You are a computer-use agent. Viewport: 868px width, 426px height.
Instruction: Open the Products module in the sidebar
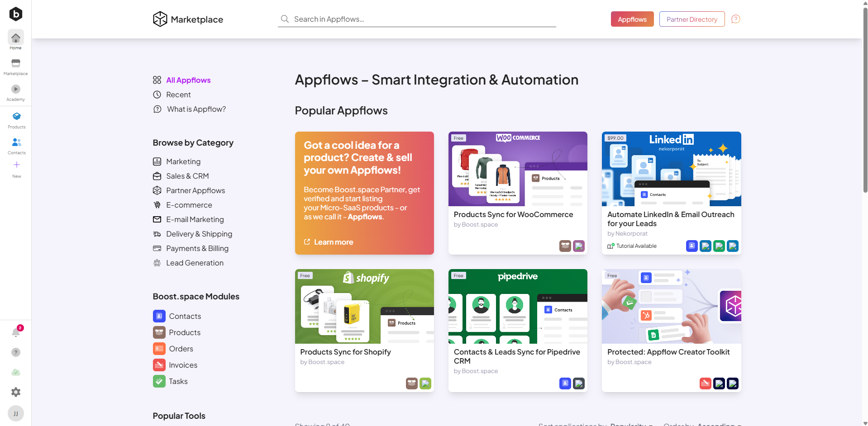click(x=16, y=119)
